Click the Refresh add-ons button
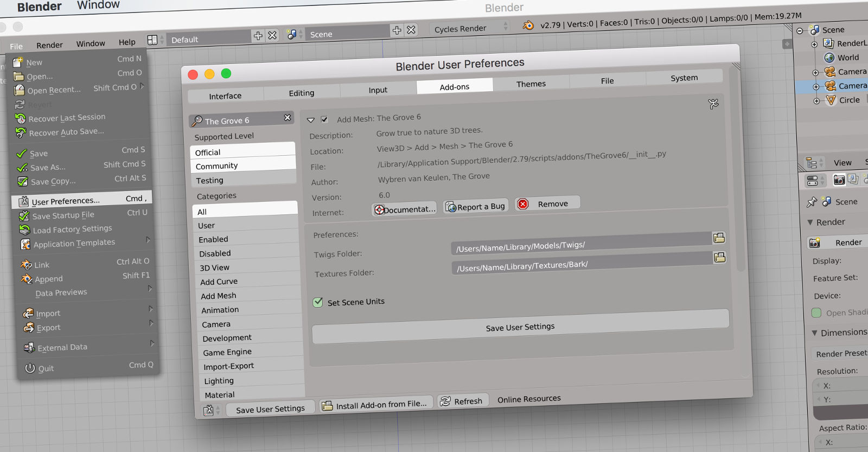The height and width of the screenshot is (452, 868). [x=463, y=401]
